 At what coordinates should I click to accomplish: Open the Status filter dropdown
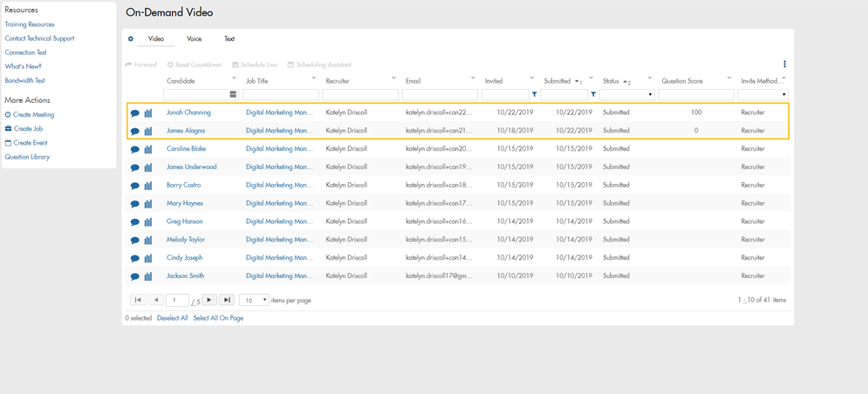click(x=626, y=94)
